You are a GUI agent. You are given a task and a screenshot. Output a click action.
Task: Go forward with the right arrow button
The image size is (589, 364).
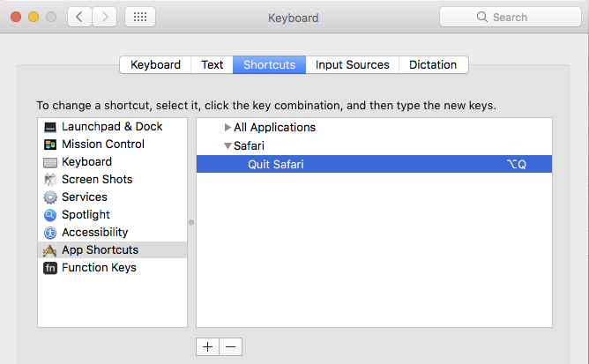click(x=104, y=17)
